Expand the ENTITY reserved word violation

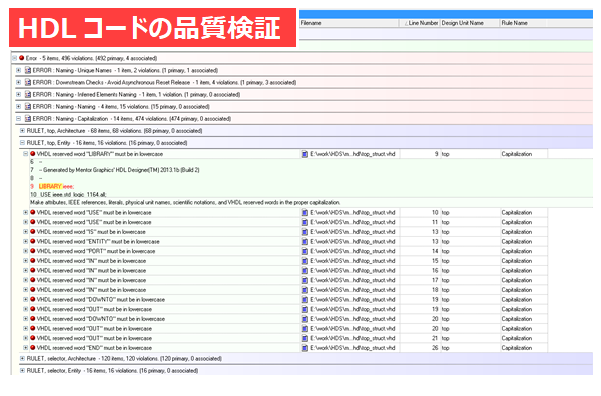tap(26, 242)
